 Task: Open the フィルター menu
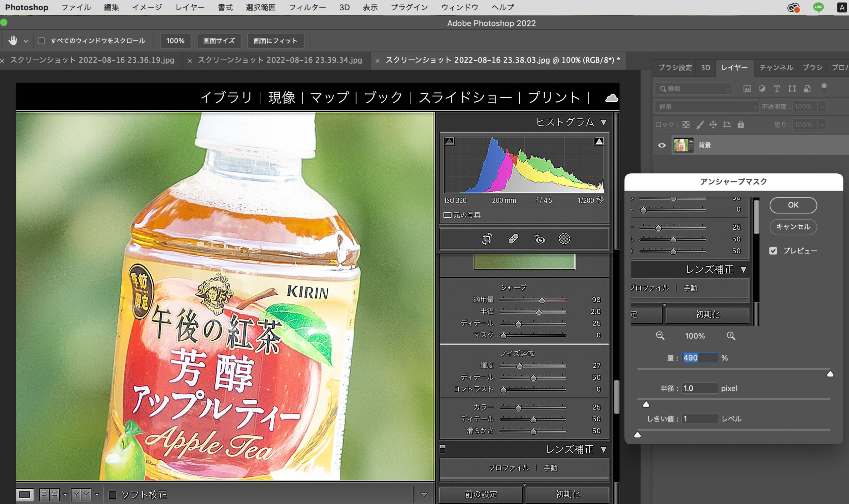[307, 7]
